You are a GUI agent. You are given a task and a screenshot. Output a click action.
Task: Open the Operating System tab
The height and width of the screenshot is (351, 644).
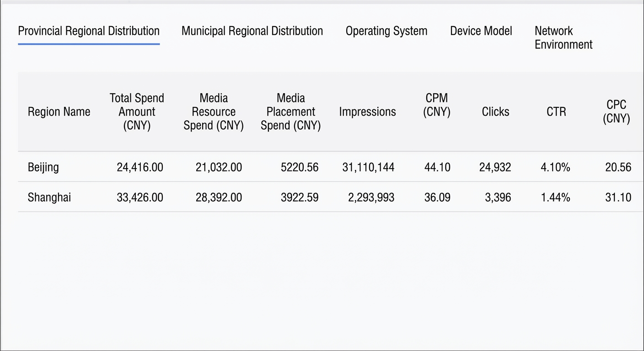point(386,31)
